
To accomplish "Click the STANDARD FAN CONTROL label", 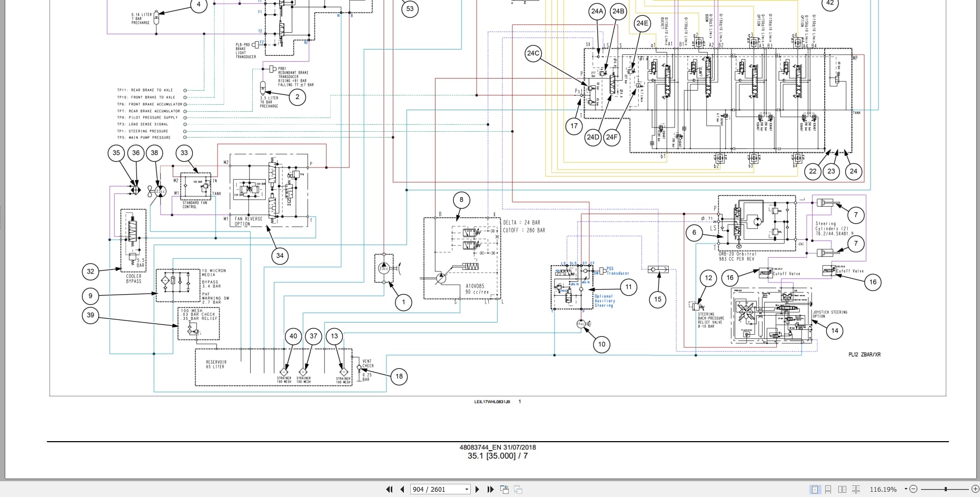I will (x=195, y=204).
